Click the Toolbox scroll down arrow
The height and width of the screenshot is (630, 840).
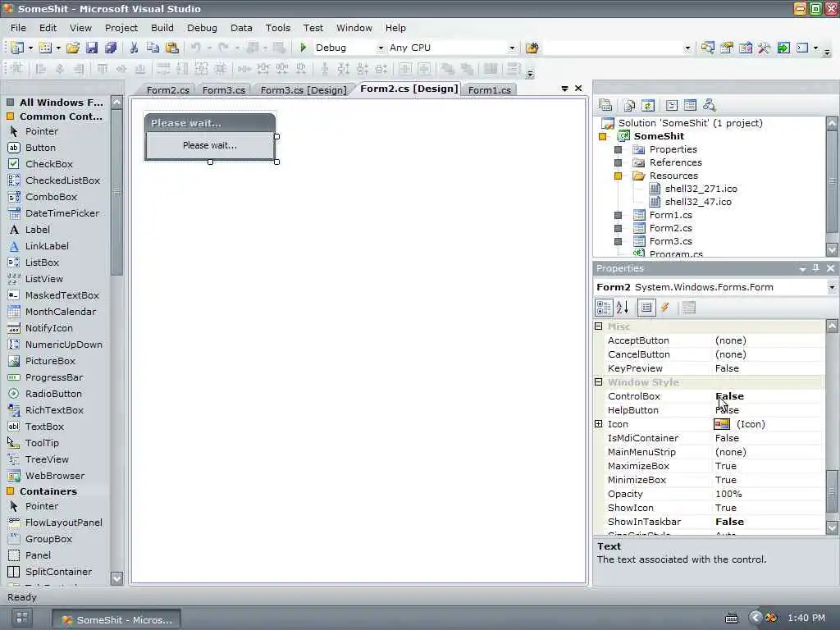click(x=116, y=578)
